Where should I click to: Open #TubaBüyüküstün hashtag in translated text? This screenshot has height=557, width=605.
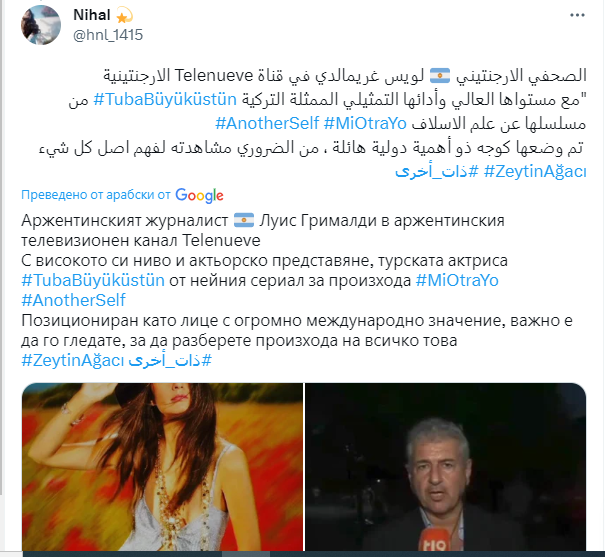pyautogui.click(x=93, y=280)
